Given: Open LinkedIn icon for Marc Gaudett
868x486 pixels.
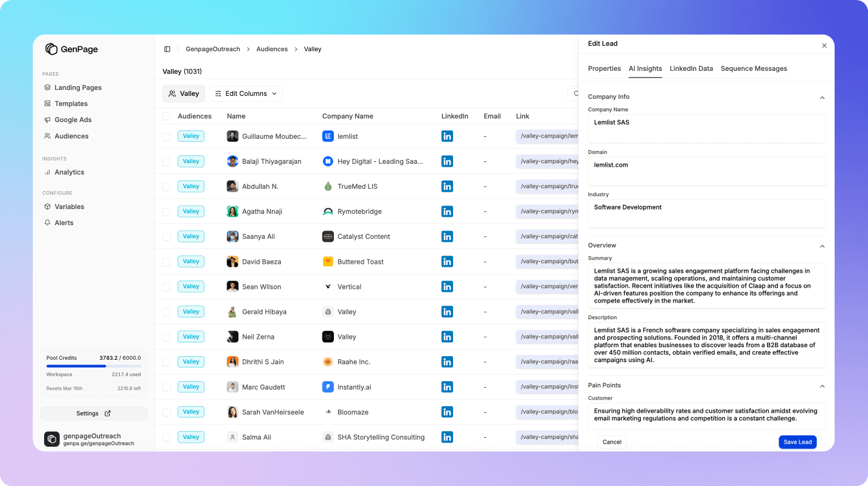Looking at the screenshot, I should click(447, 387).
